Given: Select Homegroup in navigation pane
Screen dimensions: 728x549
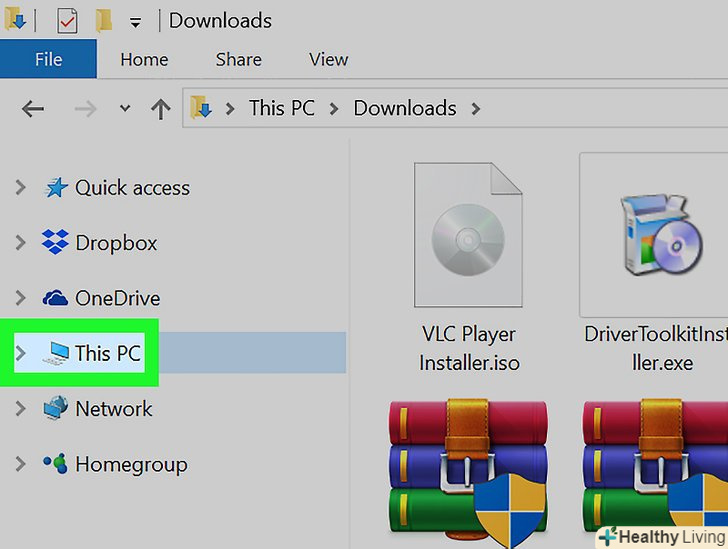Looking at the screenshot, I should tap(131, 465).
